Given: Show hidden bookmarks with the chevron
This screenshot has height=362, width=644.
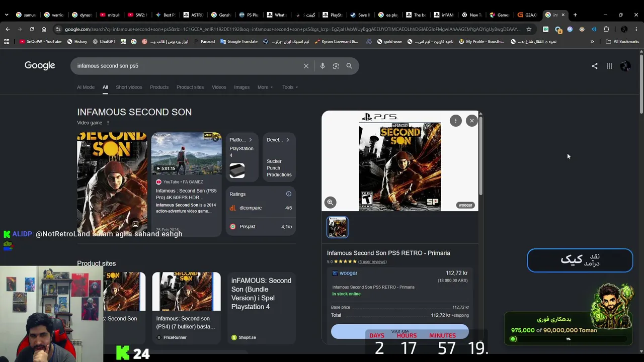Looking at the screenshot, I should [592, 42].
